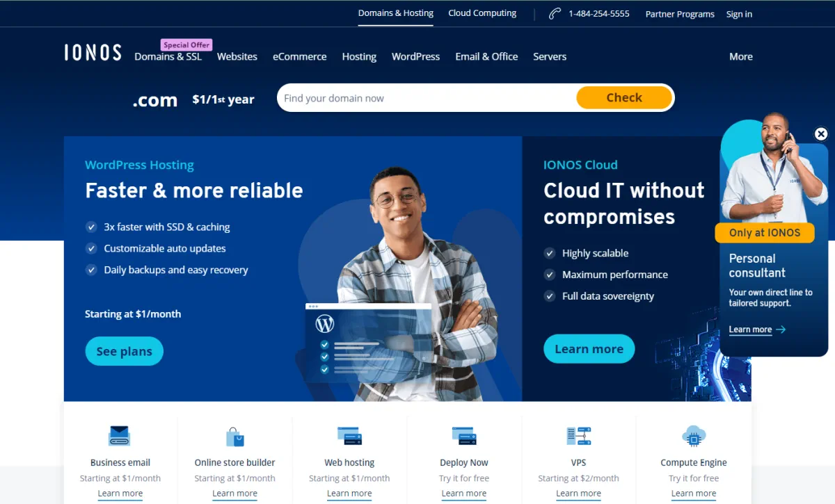This screenshot has height=504, width=835.
Task: Open Email & Office menu
Action: click(x=486, y=56)
